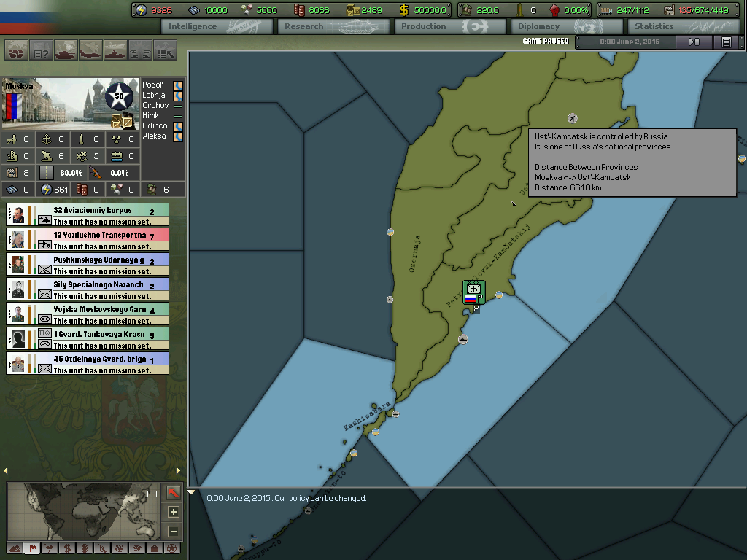The image size is (747, 560).
Task: Zoom out on minimap with minus button
Action: [x=172, y=530]
